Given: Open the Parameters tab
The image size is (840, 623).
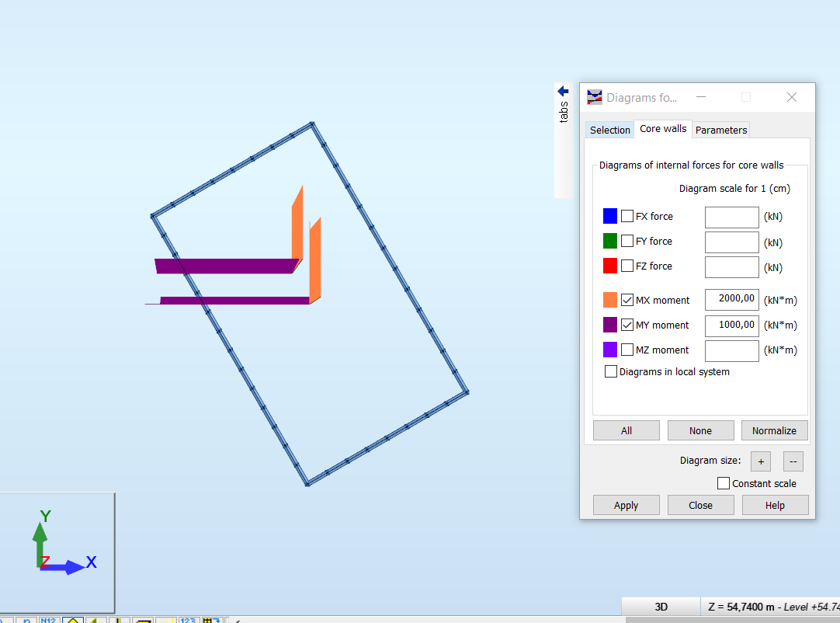Looking at the screenshot, I should click(720, 130).
